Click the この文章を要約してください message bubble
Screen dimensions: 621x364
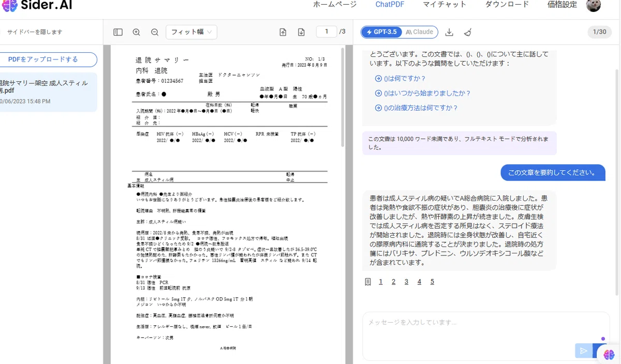(553, 173)
